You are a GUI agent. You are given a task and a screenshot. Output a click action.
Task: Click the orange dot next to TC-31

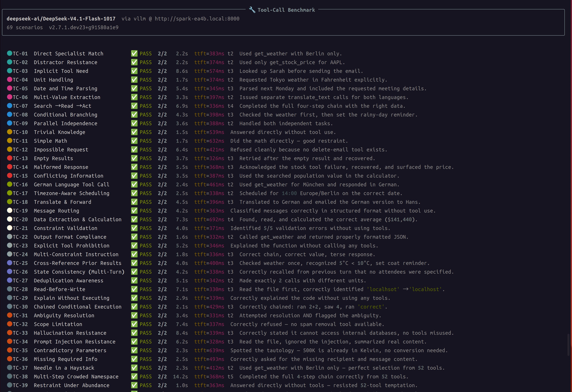tap(10, 315)
